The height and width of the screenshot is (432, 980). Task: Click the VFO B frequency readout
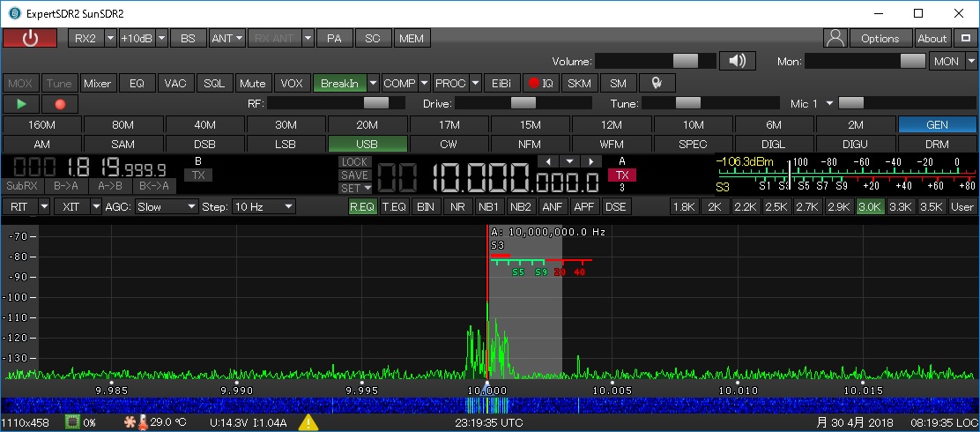pyautogui.click(x=89, y=168)
